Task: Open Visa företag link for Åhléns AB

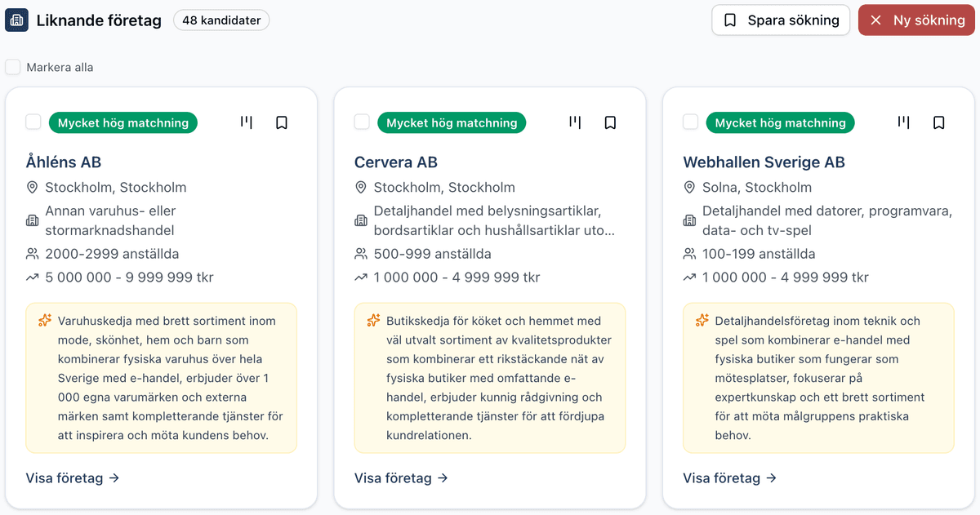Action: point(73,478)
